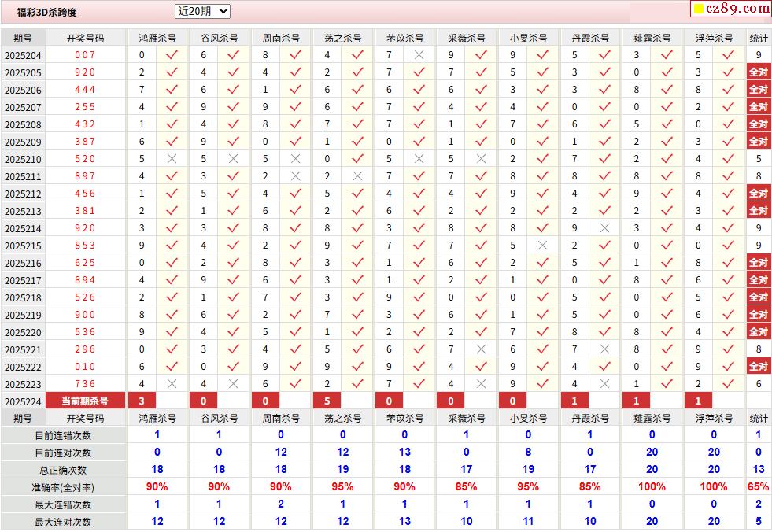Open the 近20期 period dropdown
Image resolution: width=772 pixels, height=532 pixels.
point(202,11)
